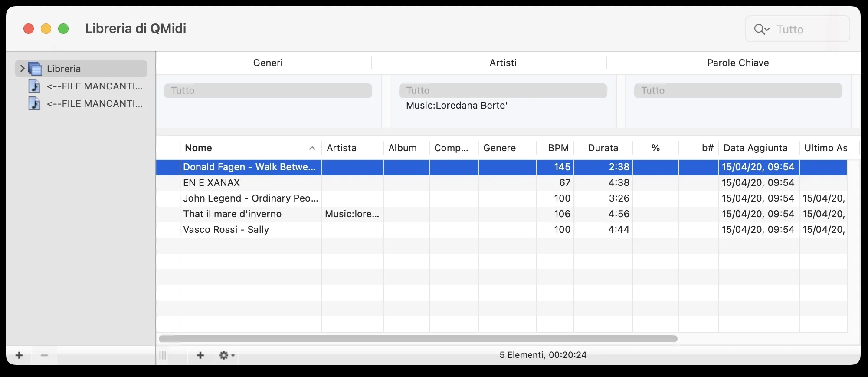Screen dimensions: 868x377
Task: Select Music:Loredana Berte' in Artisti filter
Action: [x=456, y=106]
